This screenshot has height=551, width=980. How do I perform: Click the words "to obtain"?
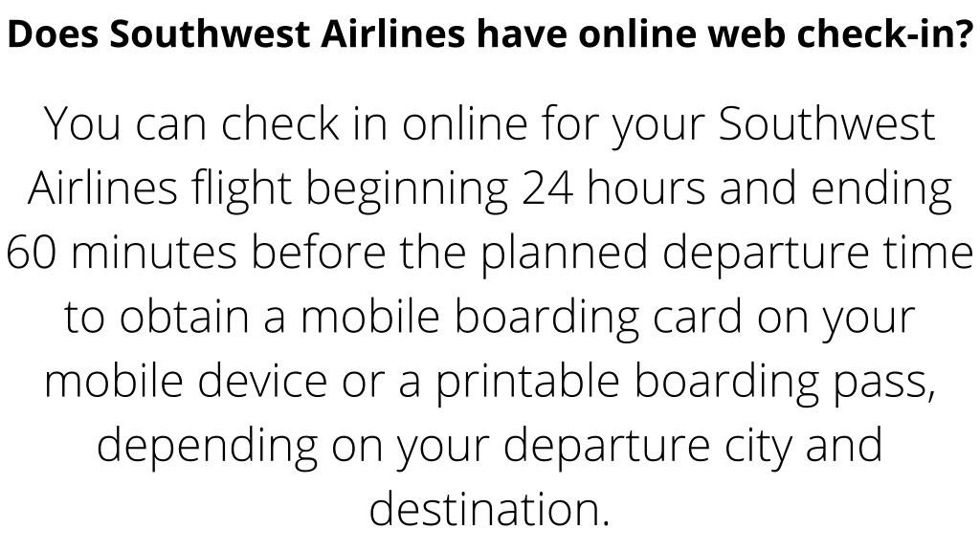[x=156, y=317]
